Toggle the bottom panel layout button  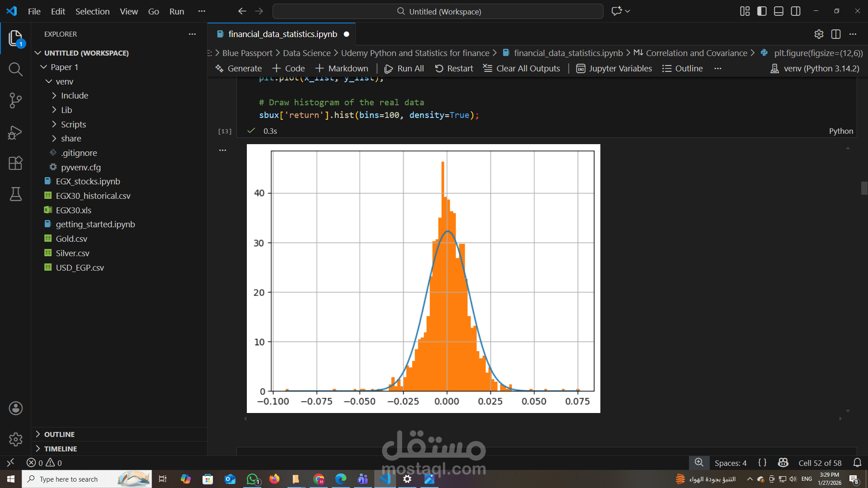[778, 11]
